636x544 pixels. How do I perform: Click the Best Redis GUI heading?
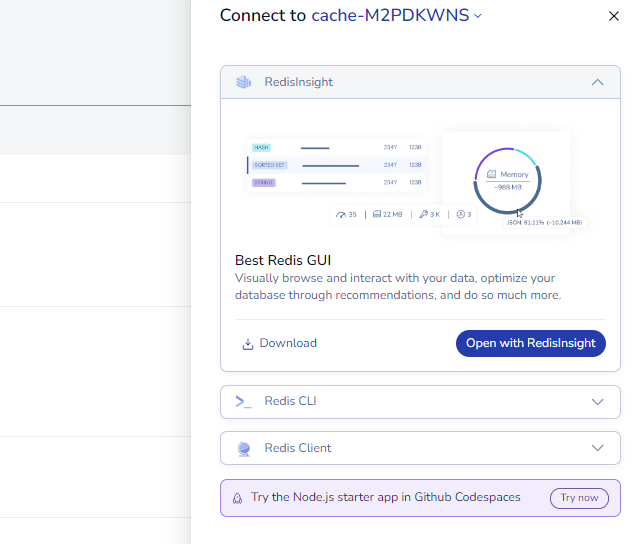click(283, 260)
